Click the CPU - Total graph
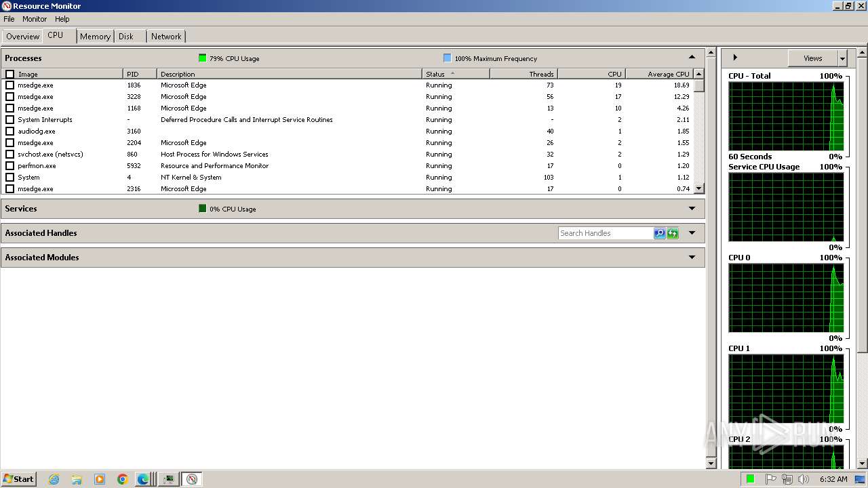The image size is (868, 488). 786,116
